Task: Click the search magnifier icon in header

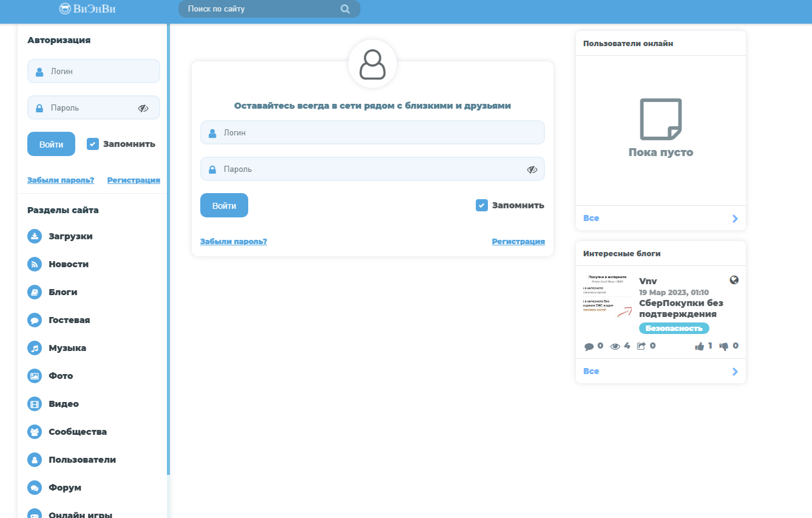Action: click(345, 9)
